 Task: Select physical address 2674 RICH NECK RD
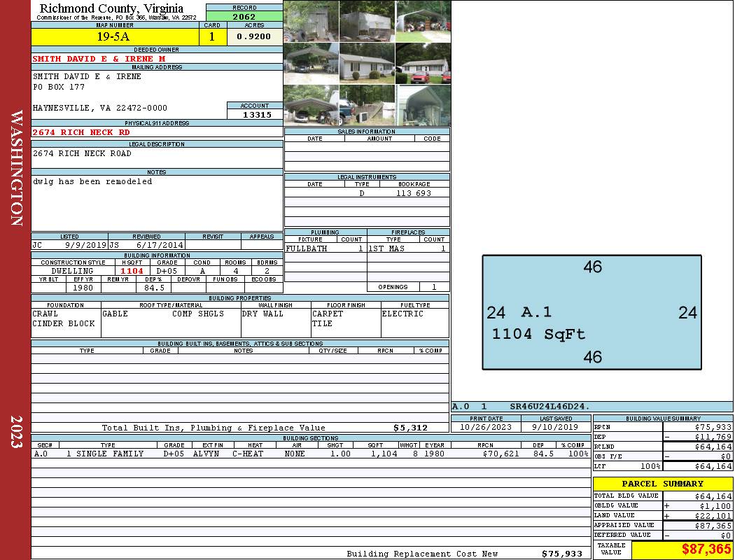(x=81, y=132)
